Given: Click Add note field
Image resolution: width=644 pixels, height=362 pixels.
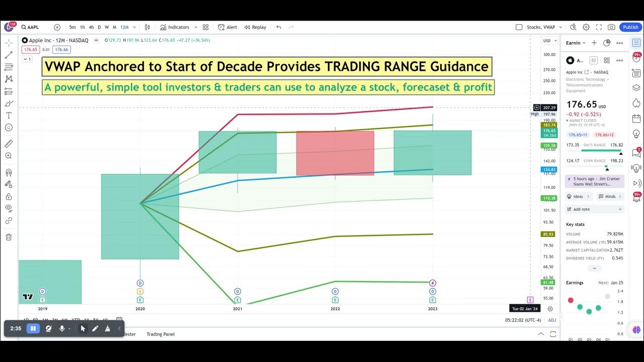Looking at the screenshot, I should (595, 209).
